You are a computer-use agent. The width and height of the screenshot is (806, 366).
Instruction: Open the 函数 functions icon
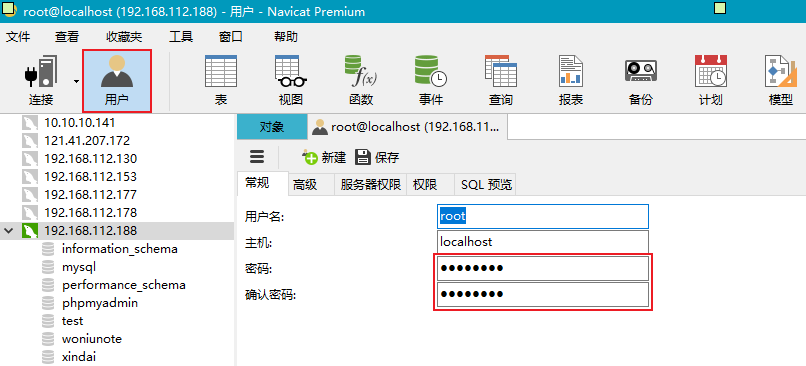coord(360,80)
